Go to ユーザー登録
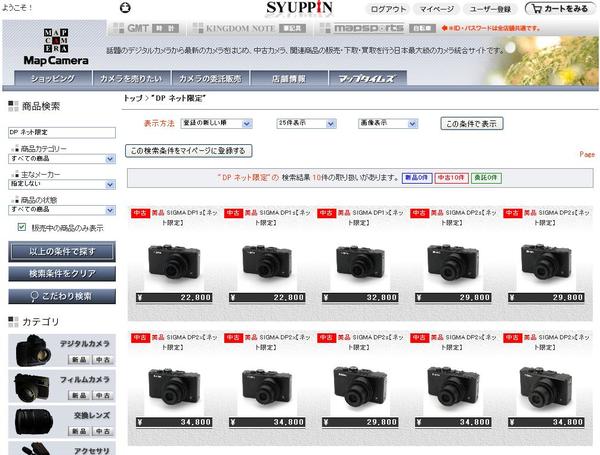The image size is (600, 455). click(x=490, y=9)
